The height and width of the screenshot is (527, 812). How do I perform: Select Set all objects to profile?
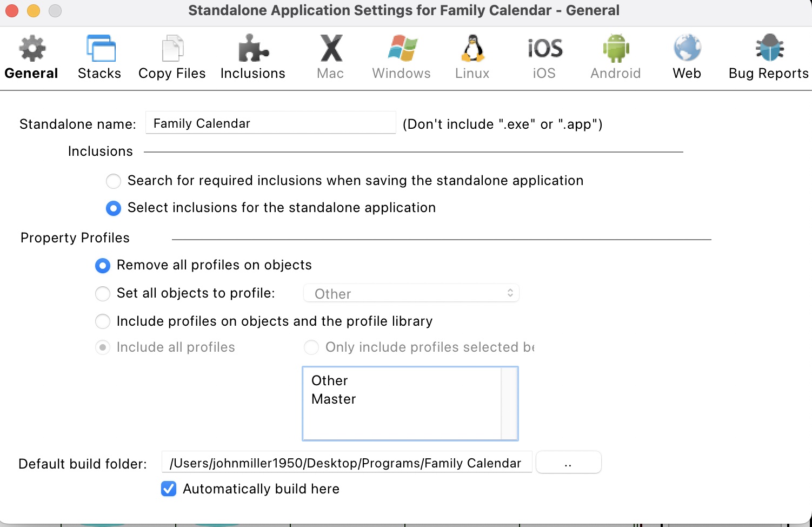click(103, 294)
